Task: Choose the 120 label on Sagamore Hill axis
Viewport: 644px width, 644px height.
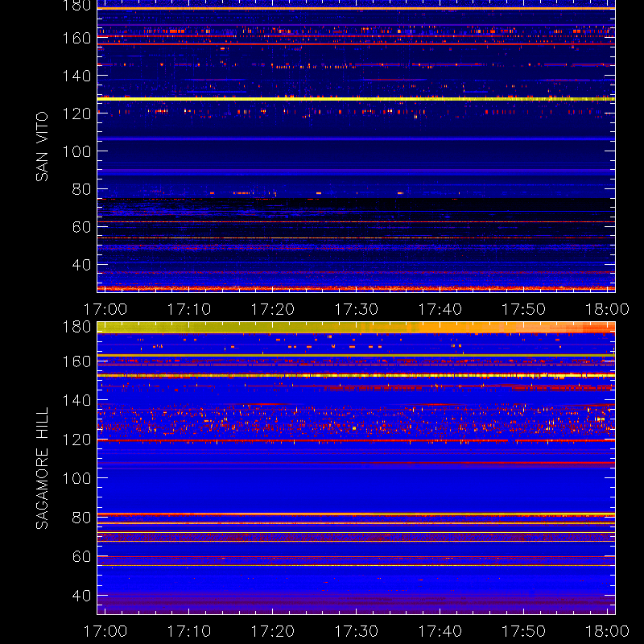Action: coord(76,440)
